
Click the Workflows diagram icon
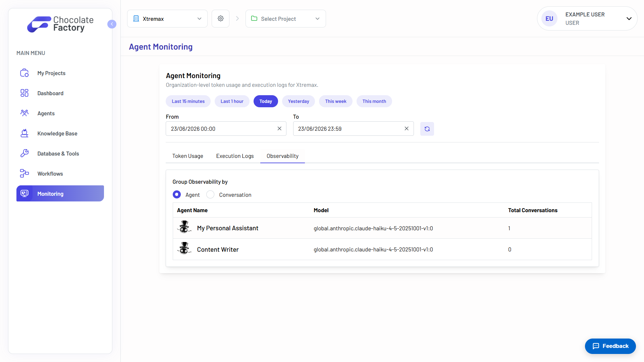(x=24, y=173)
